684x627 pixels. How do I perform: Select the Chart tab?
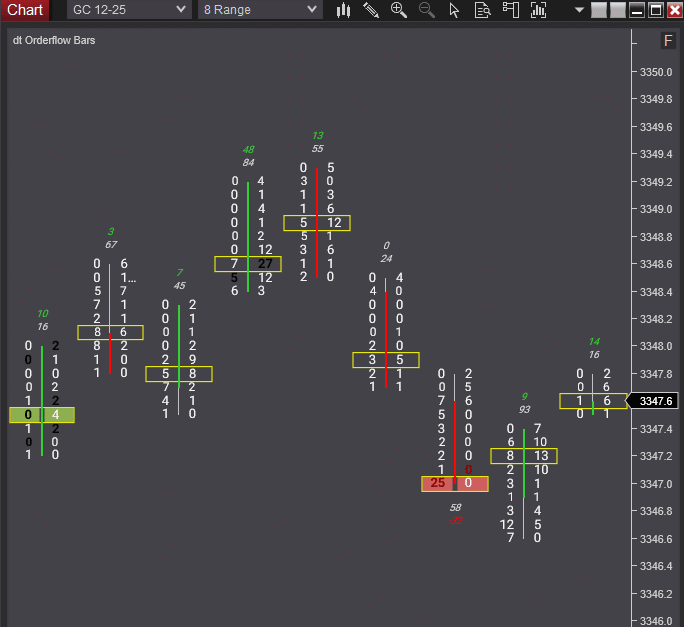pyautogui.click(x=25, y=10)
